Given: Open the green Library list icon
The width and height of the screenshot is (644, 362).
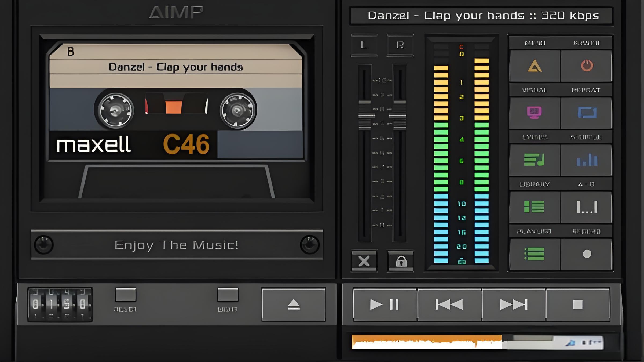Looking at the screenshot, I should coord(535,207).
